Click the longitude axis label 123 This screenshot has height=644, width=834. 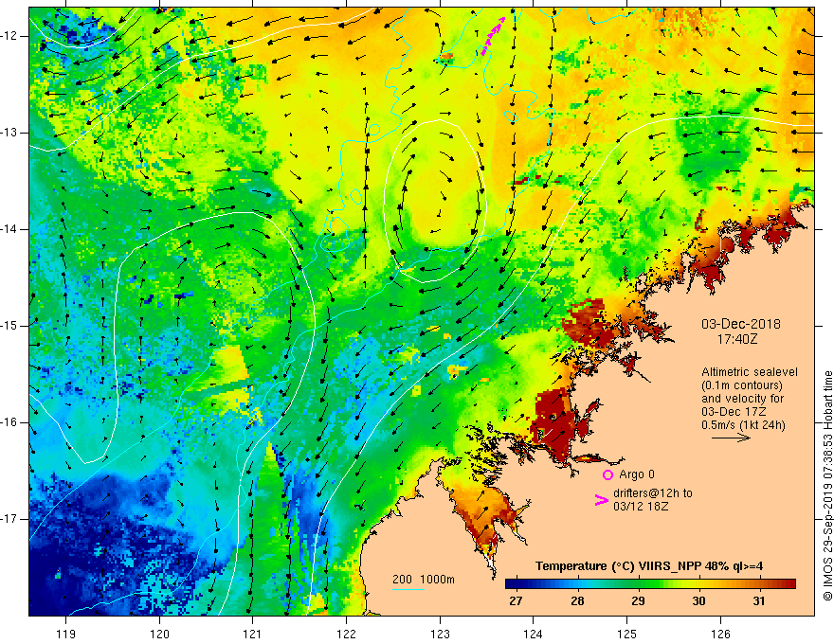point(440,634)
